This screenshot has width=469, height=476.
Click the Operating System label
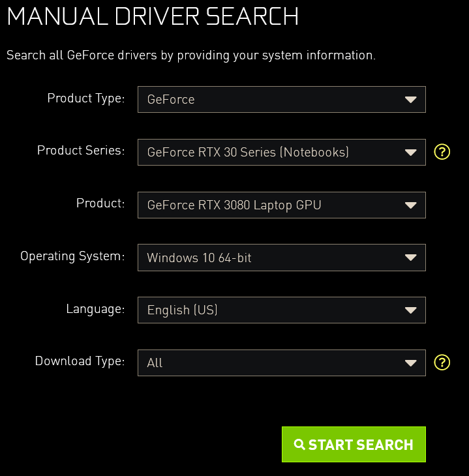(72, 256)
